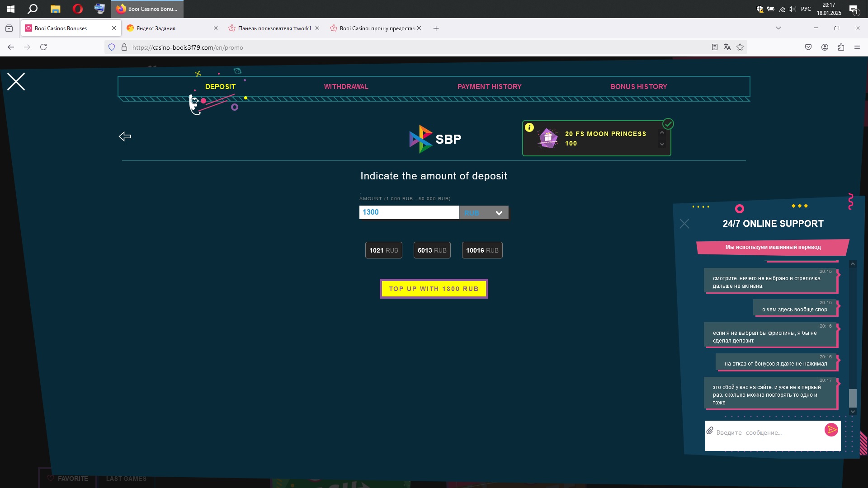Select the 20 FS Moon Princess bonus card
The height and width of the screenshot is (488, 868).
pos(597,138)
